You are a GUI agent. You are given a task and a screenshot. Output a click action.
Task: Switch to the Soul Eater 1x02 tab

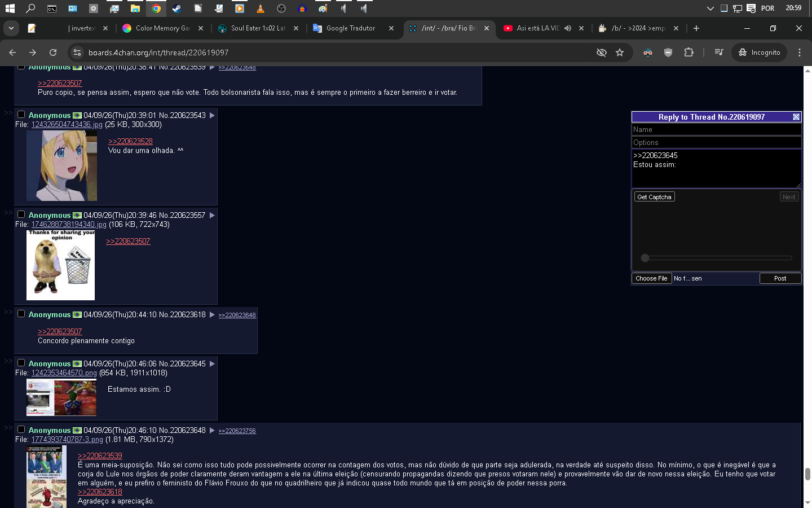click(x=258, y=28)
